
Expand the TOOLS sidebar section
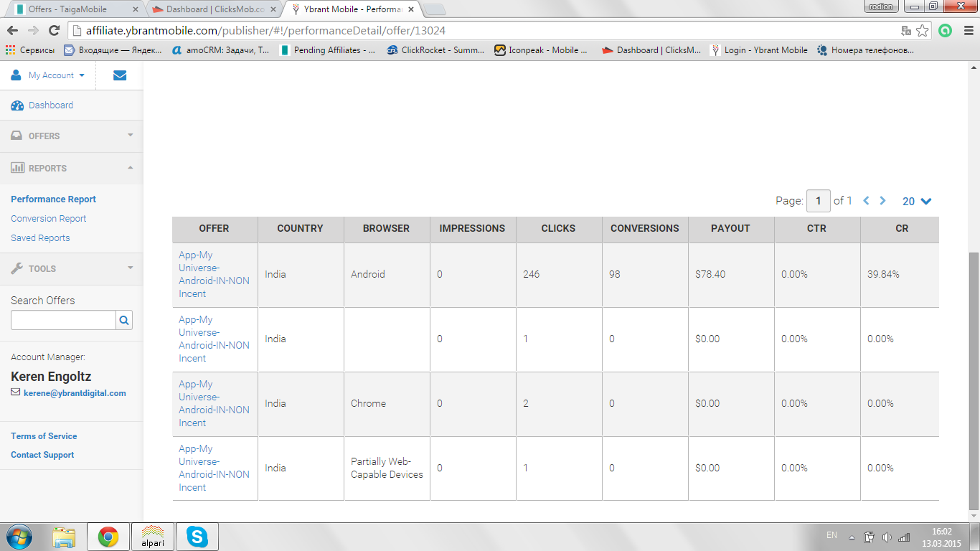72,268
